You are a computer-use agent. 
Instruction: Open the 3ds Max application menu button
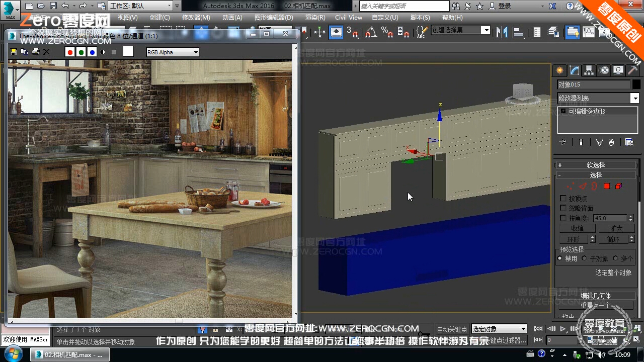click(10, 10)
